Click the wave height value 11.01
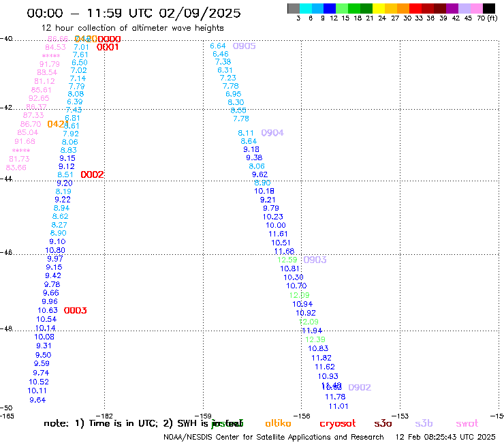This screenshot has width=504, height=443. coord(338,407)
